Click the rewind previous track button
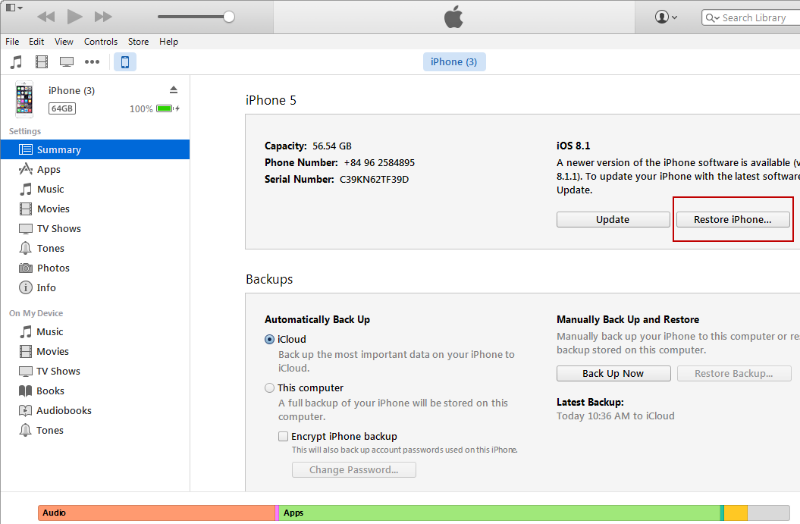 pyautogui.click(x=46, y=17)
